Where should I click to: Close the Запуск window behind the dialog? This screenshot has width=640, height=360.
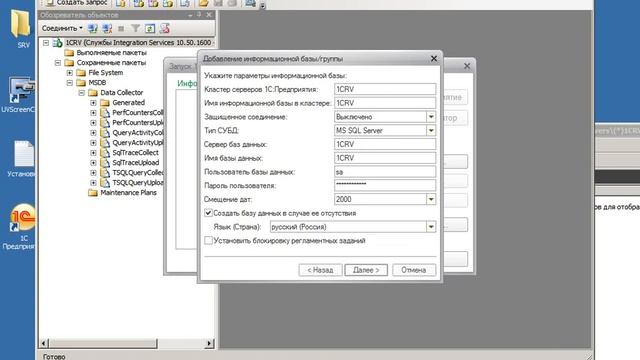[x=467, y=66]
